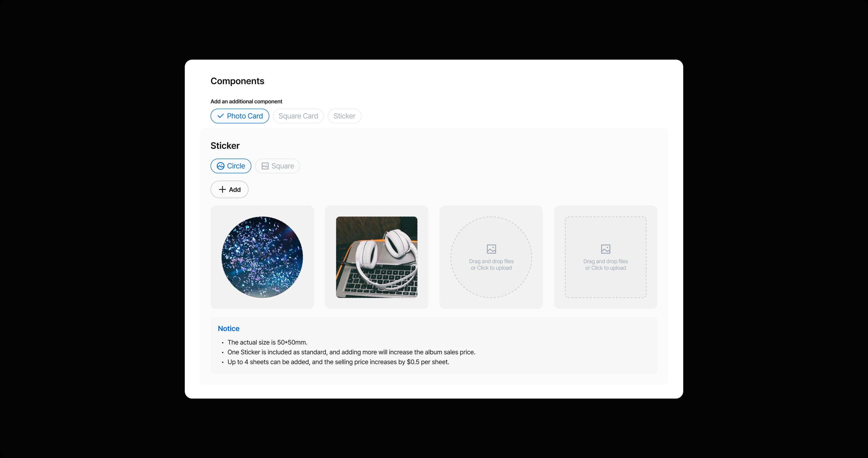The image size is (868, 458).
Task: Add another sticker with the Add button
Action: pyautogui.click(x=230, y=189)
